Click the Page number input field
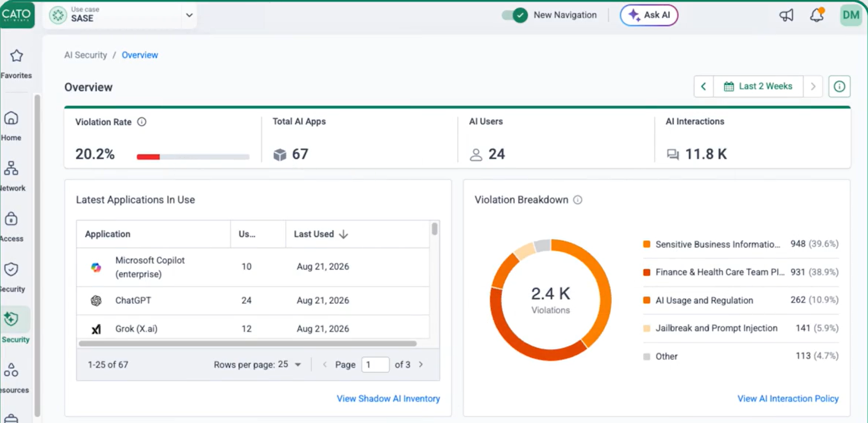The image size is (868, 423). coord(375,365)
